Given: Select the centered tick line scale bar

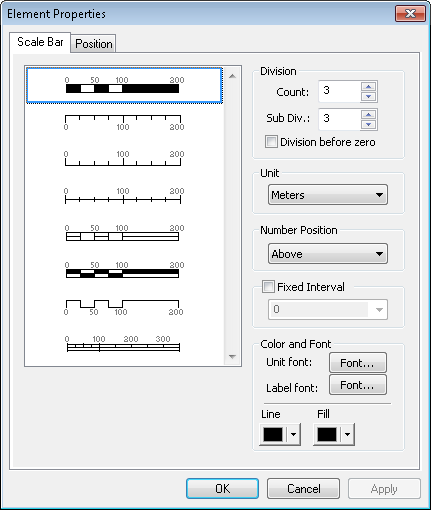Looking at the screenshot, I should [x=123, y=196].
